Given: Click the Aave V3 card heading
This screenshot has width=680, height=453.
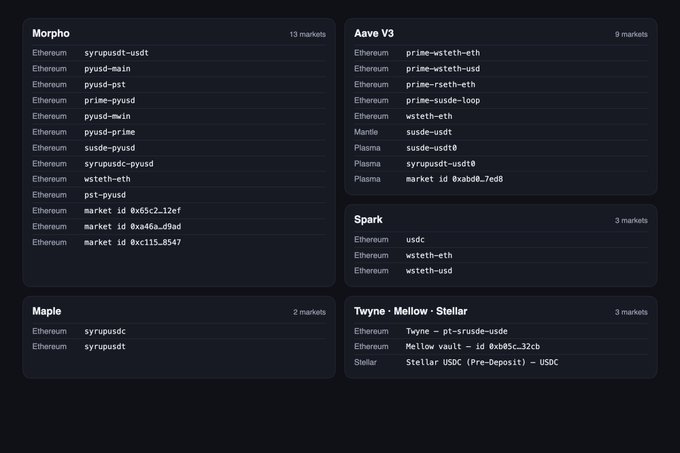Looking at the screenshot, I should [x=374, y=33].
